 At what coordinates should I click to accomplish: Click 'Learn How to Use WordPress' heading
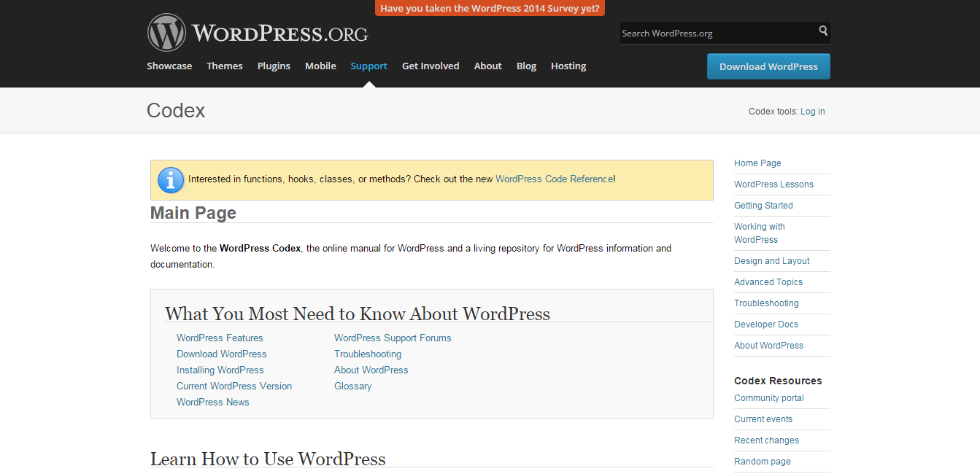(268, 459)
